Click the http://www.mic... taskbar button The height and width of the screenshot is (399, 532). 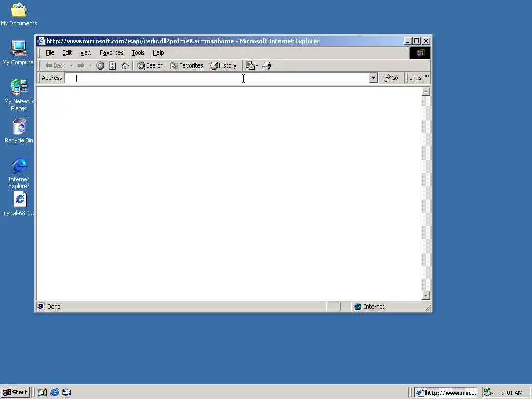click(445, 393)
